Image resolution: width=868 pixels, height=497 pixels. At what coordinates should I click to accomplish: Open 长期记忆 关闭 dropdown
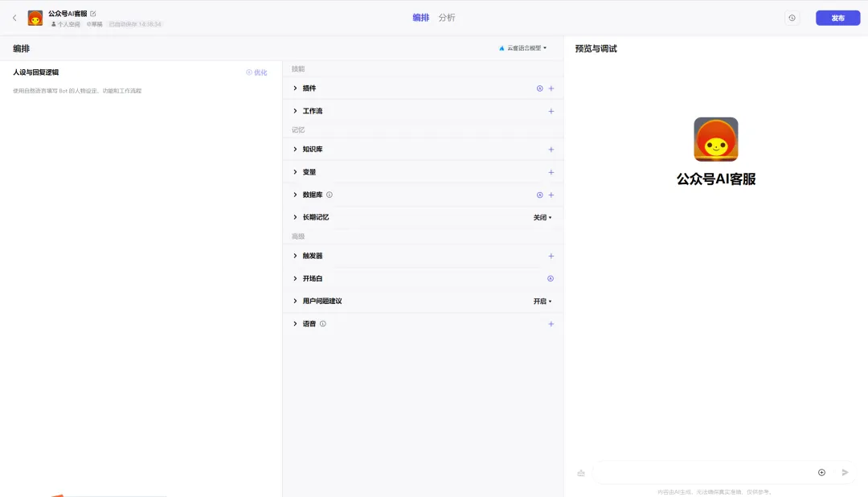[542, 217]
